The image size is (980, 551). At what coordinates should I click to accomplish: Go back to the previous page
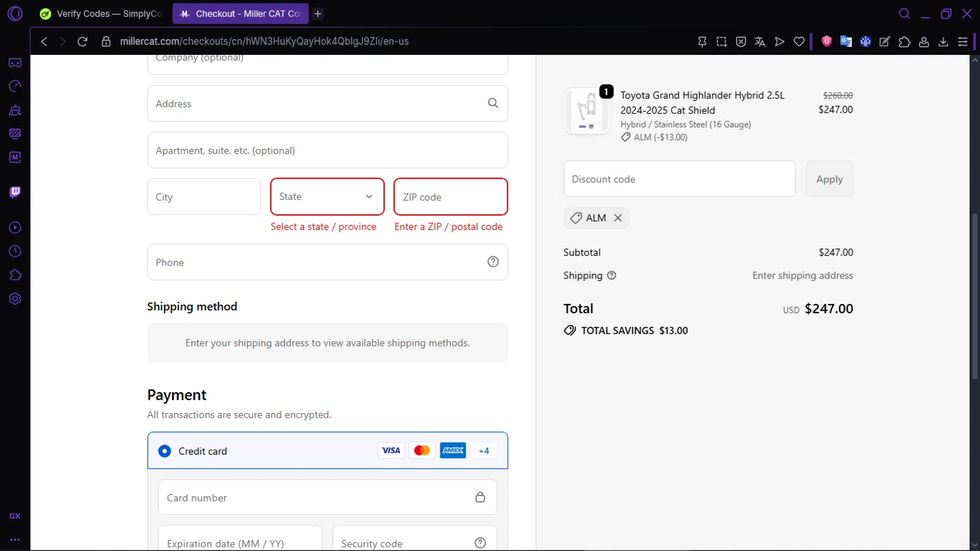tap(44, 41)
